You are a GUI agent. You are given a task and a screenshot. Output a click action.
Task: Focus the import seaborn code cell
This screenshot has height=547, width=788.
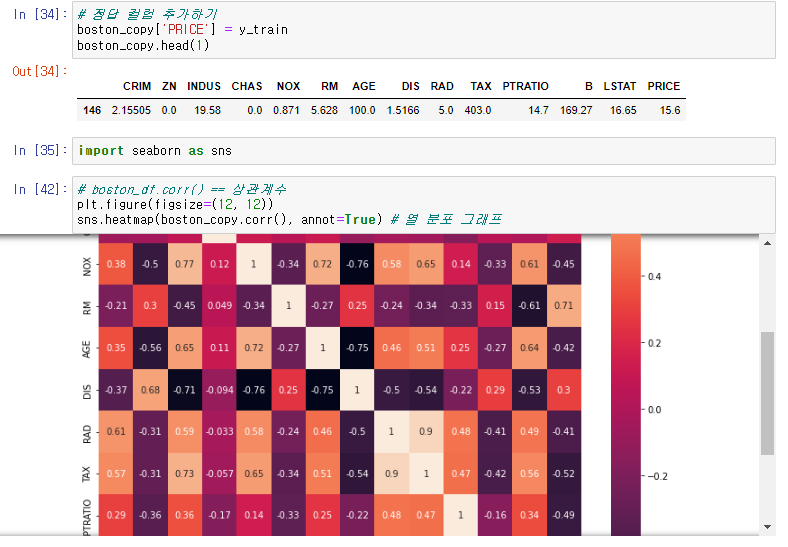pos(424,151)
